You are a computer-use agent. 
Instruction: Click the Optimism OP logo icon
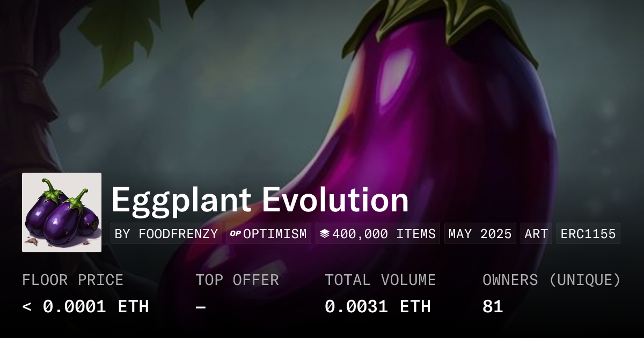(x=236, y=234)
